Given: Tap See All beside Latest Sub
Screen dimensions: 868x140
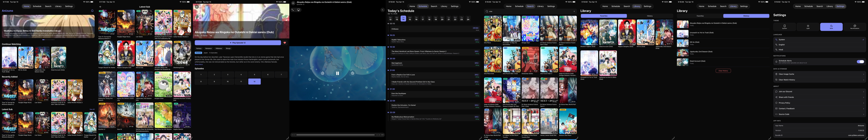Looking at the screenshot, I should click(x=92, y=109).
